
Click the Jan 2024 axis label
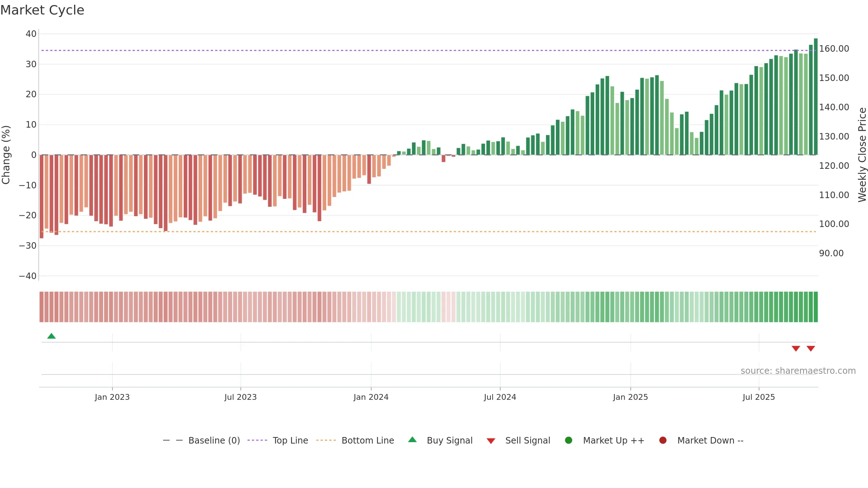click(x=371, y=397)
